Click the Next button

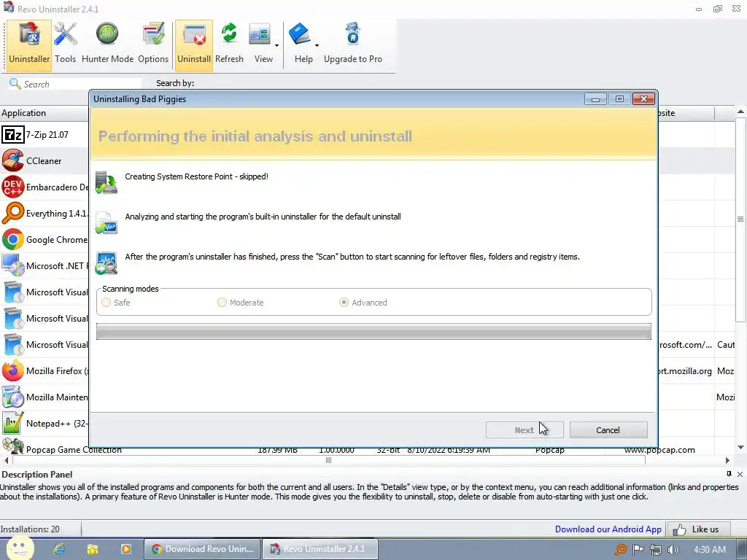click(525, 430)
